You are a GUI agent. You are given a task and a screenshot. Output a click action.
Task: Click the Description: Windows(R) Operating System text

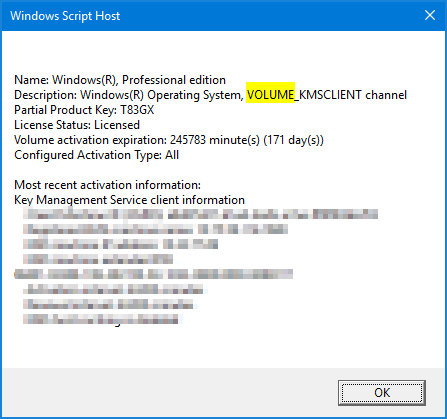pyautogui.click(x=129, y=95)
